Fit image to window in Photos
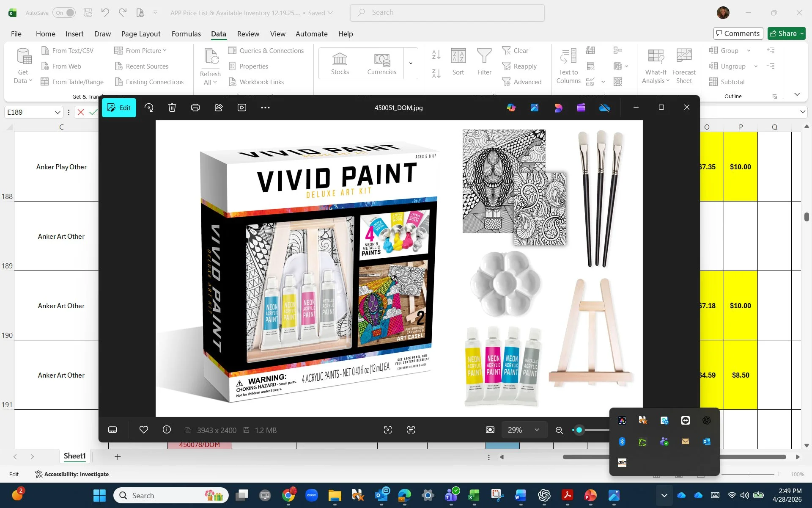Viewport: 812px width, 508px height. coord(490,430)
